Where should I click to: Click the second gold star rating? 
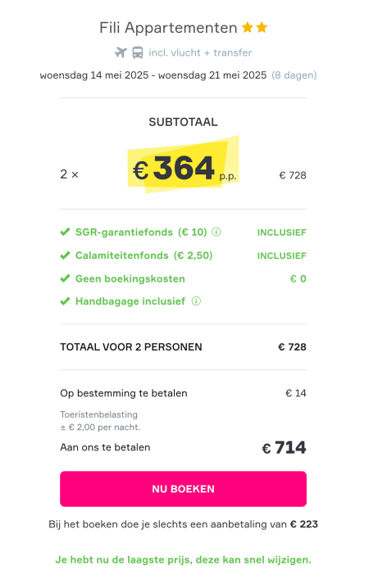click(x=262, y=27)
